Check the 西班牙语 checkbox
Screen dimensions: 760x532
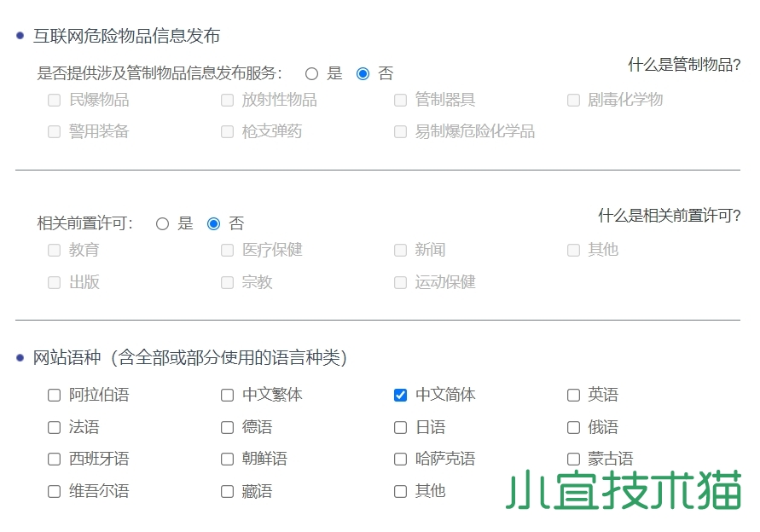55,459
